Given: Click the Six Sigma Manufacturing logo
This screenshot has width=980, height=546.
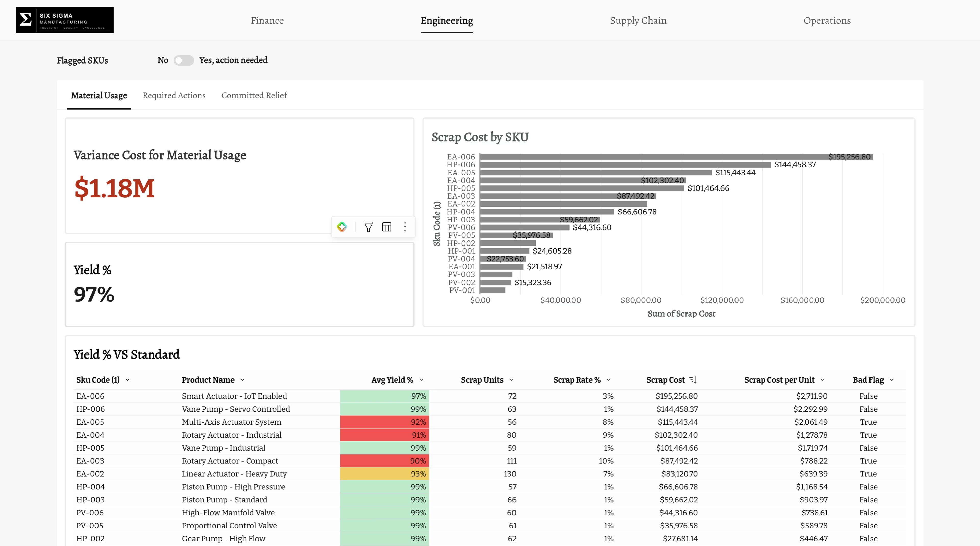Looking at the screenshot, I should tap(65, 20).
